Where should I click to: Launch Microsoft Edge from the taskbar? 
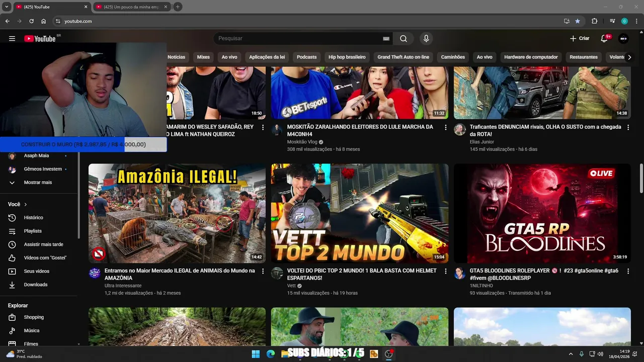271,354
